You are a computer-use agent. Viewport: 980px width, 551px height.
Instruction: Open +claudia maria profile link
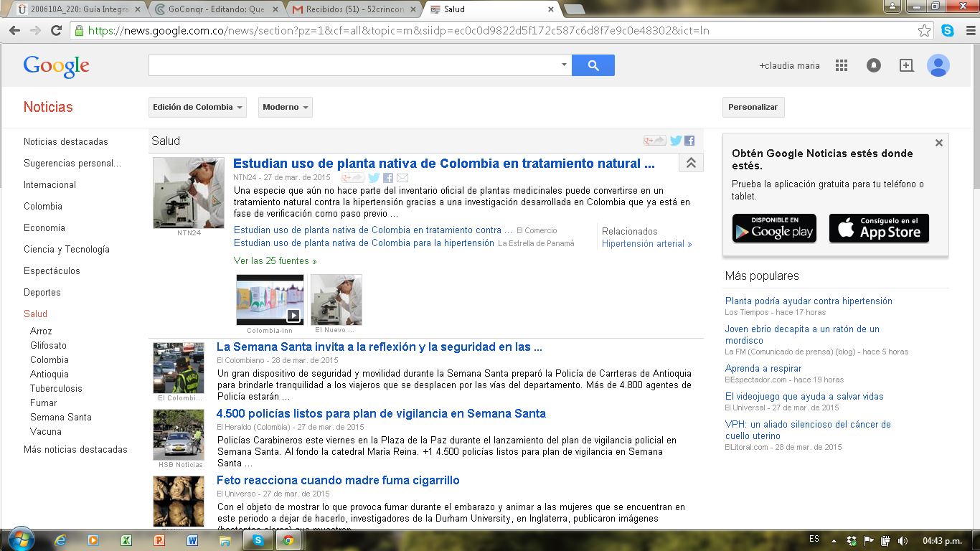(x=789, y=65)
